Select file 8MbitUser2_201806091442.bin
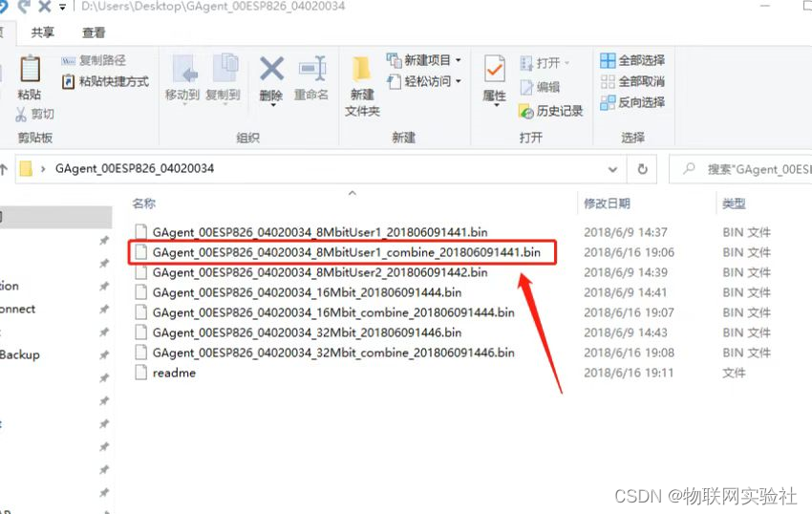The image size is (812, 514). pyautogui.click(x=320, y=272)
